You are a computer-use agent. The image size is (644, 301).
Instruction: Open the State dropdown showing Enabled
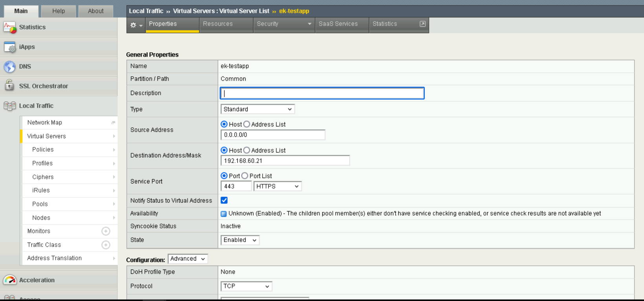240,240
